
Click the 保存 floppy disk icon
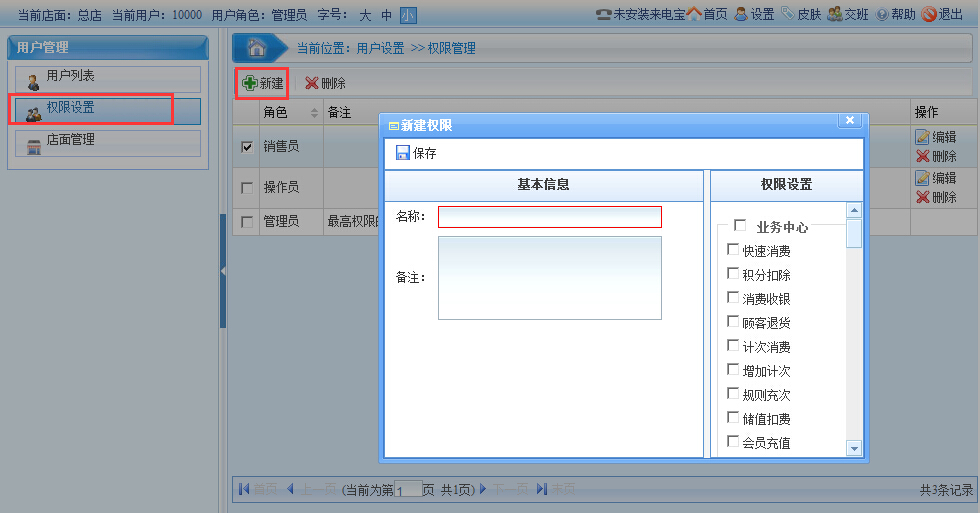pyautogui.click(x=403, y=153)
